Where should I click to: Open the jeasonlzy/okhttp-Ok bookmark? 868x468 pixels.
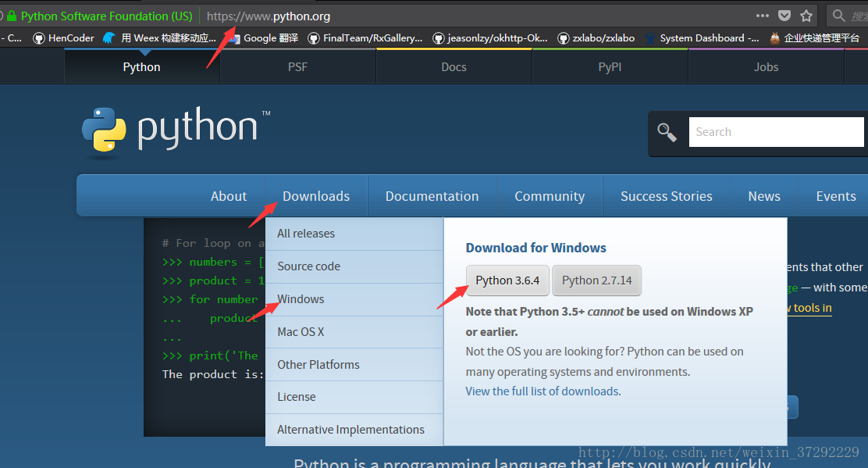pyautogui.click(x=490, y=38)
